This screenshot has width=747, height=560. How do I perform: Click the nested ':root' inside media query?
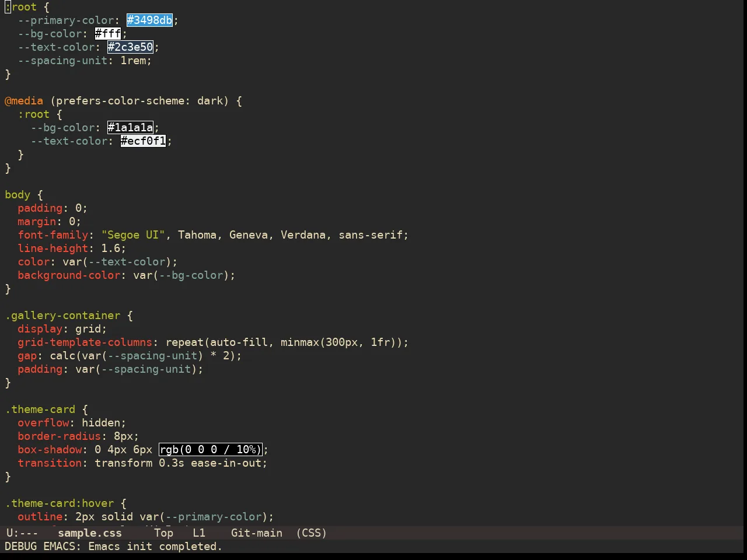pyautogui.click(x=34, y=114)
